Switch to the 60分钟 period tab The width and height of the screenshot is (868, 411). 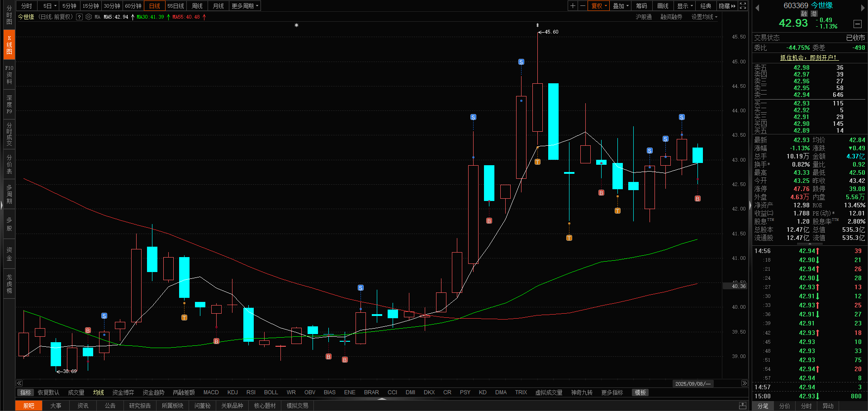pyautogui.click(x=133, y=6)
